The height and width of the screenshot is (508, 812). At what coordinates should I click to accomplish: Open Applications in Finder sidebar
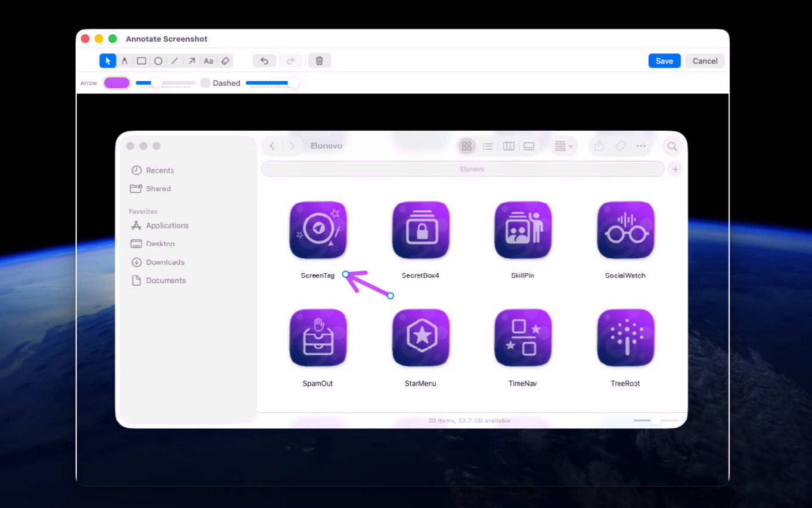coord(160,225)
